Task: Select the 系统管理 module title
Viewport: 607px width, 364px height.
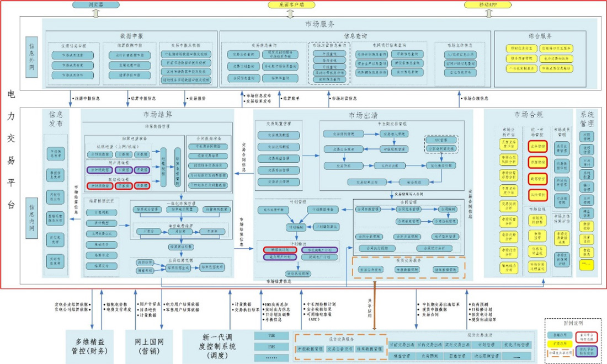Action: pos(587,119)
